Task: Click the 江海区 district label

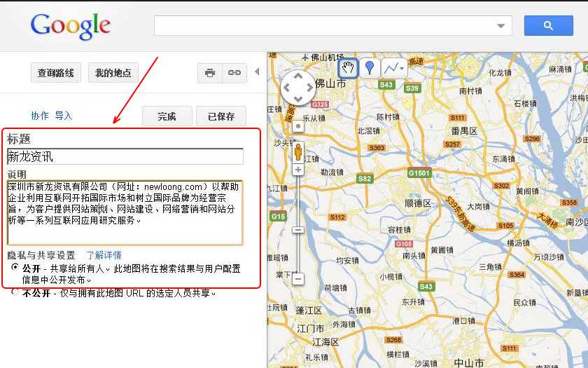Action: [325, 342]
